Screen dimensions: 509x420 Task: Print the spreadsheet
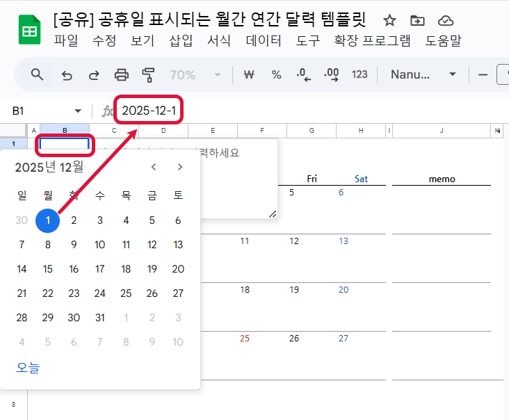pyautogui.click(x=122, y=74)
